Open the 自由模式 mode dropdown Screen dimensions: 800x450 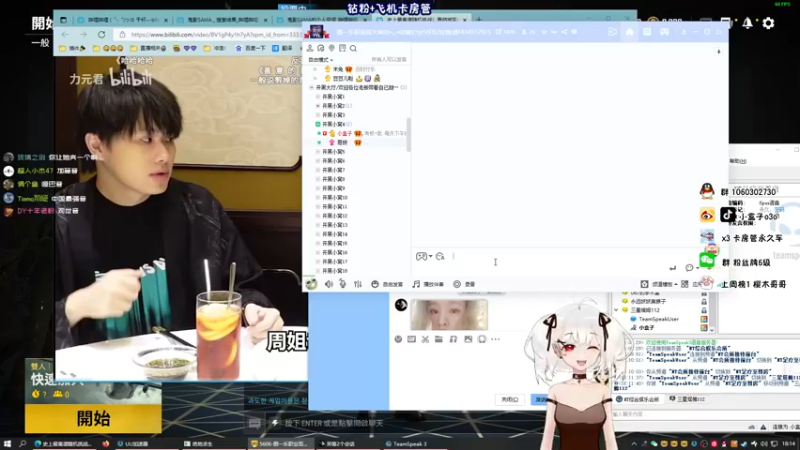coord(320,60)
